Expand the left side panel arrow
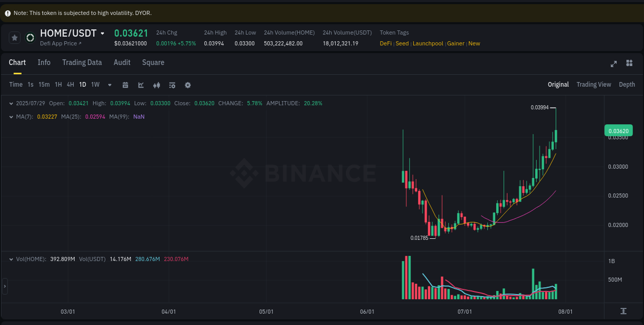The width and height of the screenshot is (644, 325). (4, 286)
